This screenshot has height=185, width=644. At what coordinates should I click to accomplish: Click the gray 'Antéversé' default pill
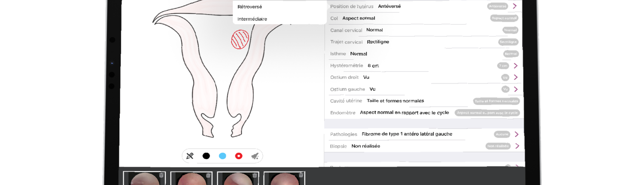(x=498, y=6)
